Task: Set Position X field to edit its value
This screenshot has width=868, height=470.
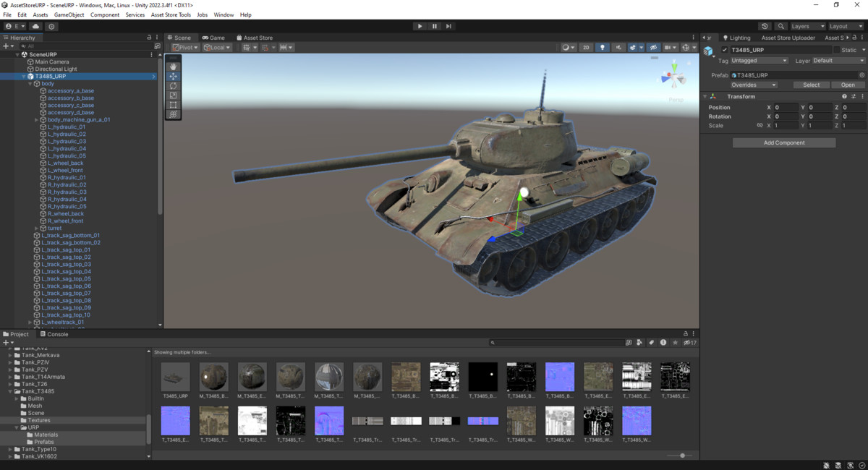Action: click(x=786, y=106)
